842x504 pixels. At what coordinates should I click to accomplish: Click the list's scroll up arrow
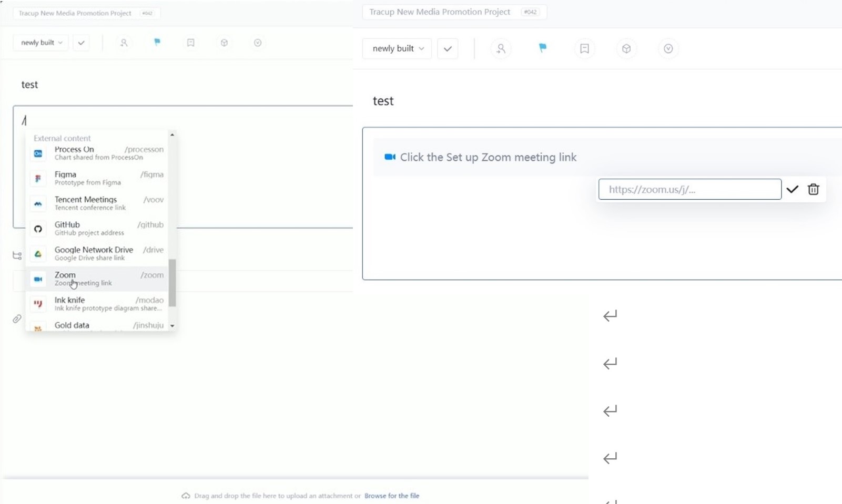point(172,135)
